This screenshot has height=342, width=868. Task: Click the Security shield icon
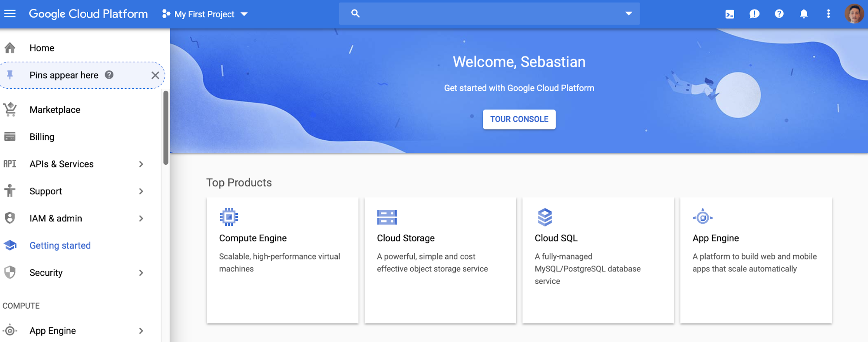10,272
